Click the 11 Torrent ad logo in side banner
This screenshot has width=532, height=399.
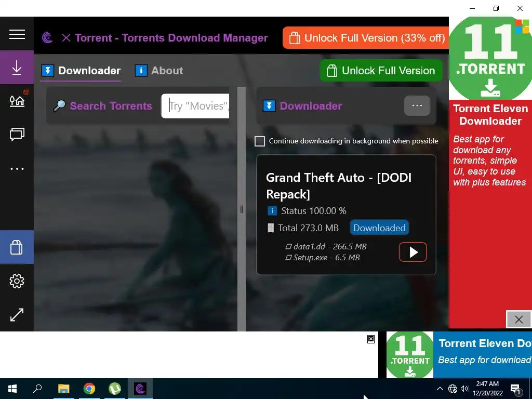[490, 58]
